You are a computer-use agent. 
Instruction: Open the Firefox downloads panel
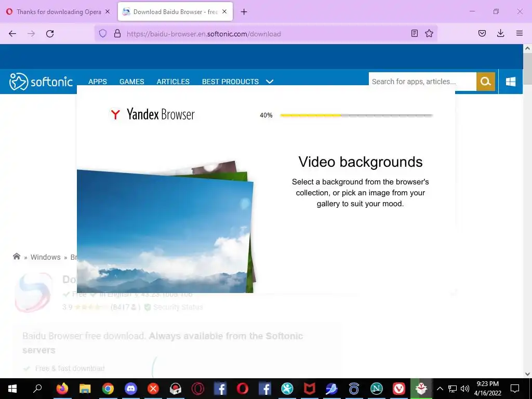(x=500, y=33)
